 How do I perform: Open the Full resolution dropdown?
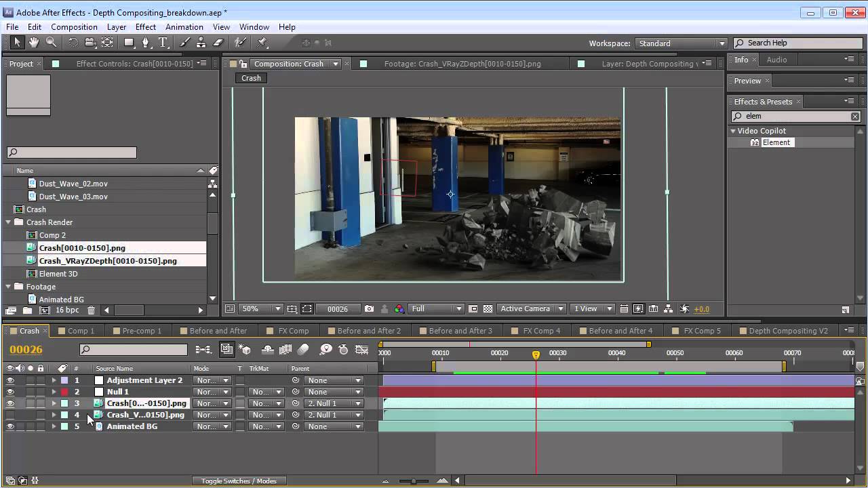pyautogui.click(x=436, y=308)
